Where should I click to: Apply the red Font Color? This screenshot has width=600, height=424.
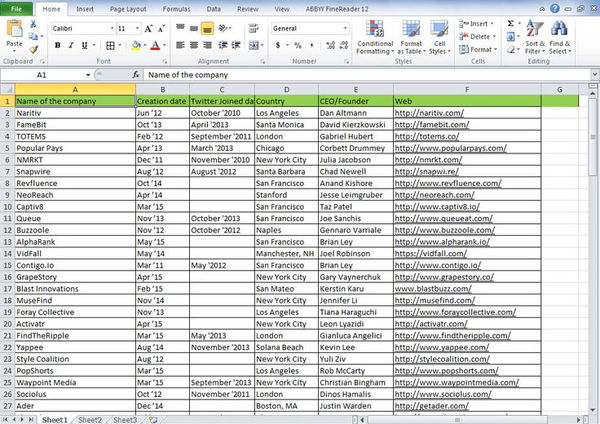tap(155, 46)
